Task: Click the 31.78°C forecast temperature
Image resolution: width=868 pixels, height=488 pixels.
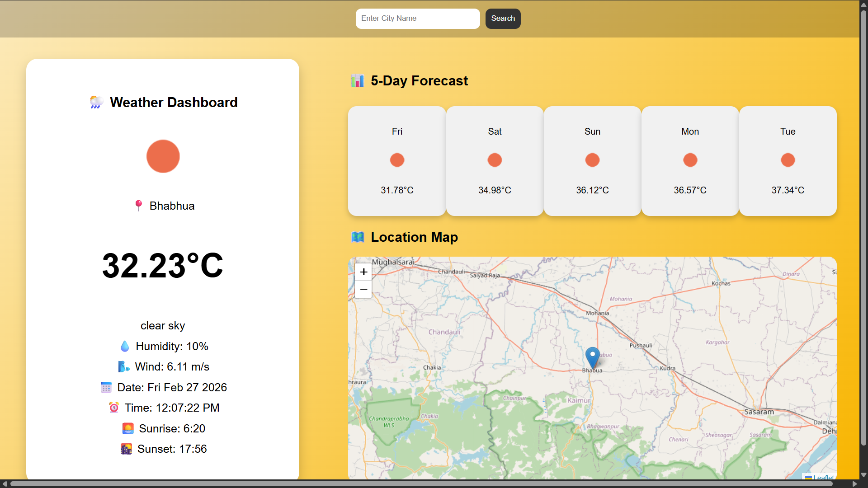Action: 397,190
